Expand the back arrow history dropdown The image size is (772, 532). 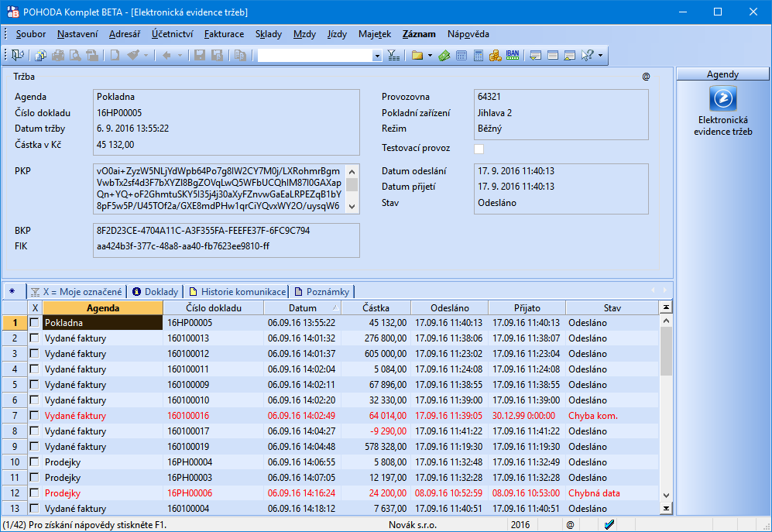tap(180, 55)
